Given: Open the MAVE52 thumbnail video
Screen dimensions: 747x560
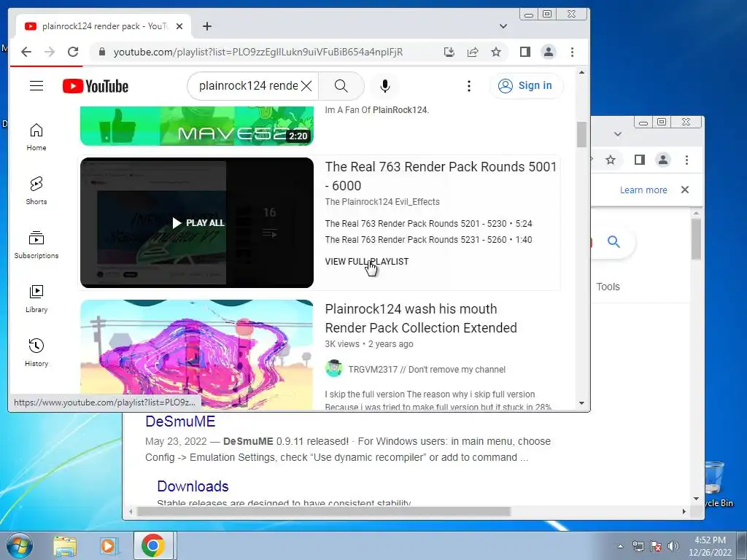Looking at the screenshot, I should 197,126.
